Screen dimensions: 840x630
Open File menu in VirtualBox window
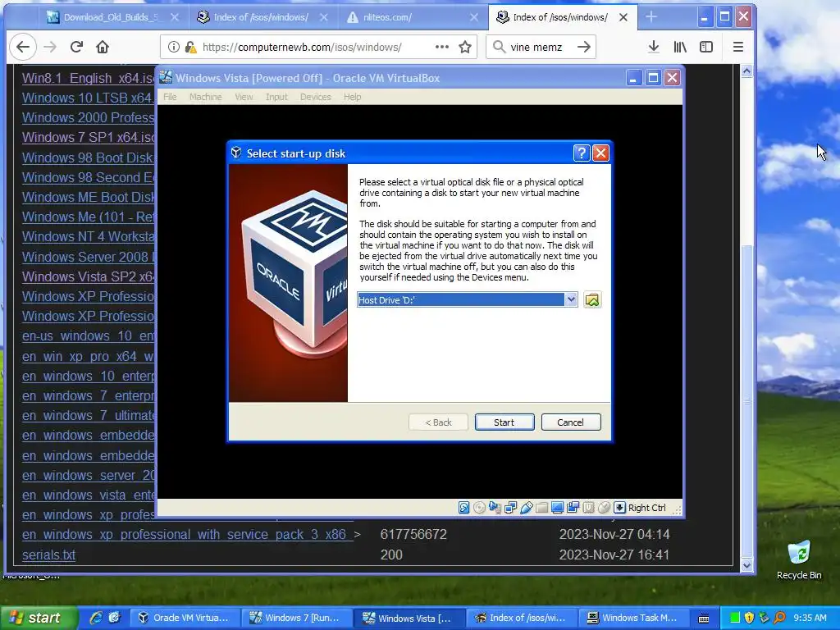pyautogui.click(x=170, y=97)
